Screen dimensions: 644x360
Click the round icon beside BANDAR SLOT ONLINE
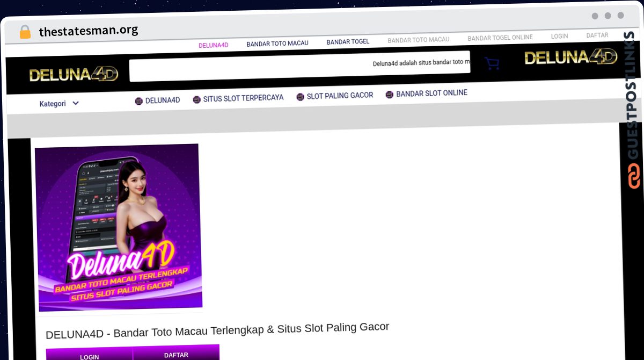click(390, 95)
